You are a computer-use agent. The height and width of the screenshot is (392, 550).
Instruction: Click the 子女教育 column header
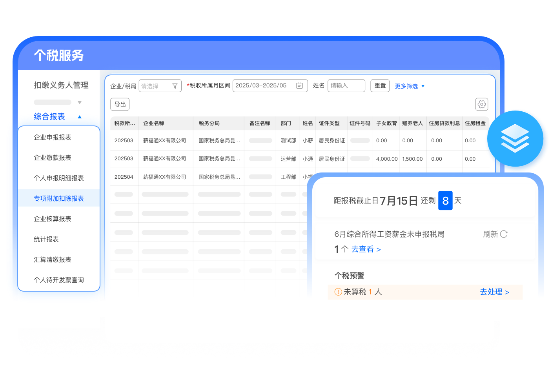(x=386, y=123)
